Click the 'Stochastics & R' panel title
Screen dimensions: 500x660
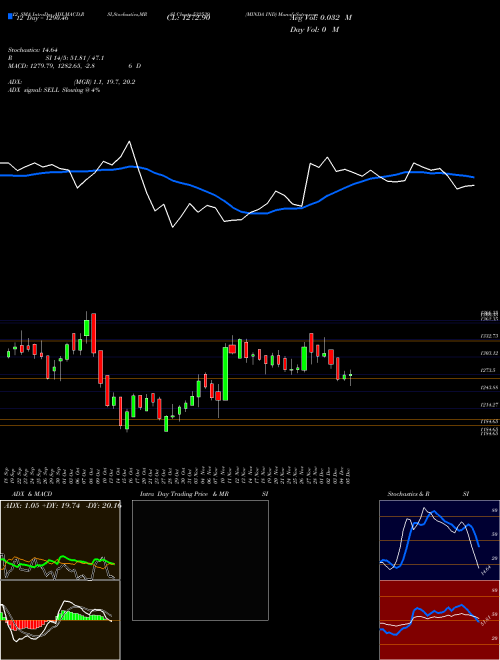coord(408,494)
